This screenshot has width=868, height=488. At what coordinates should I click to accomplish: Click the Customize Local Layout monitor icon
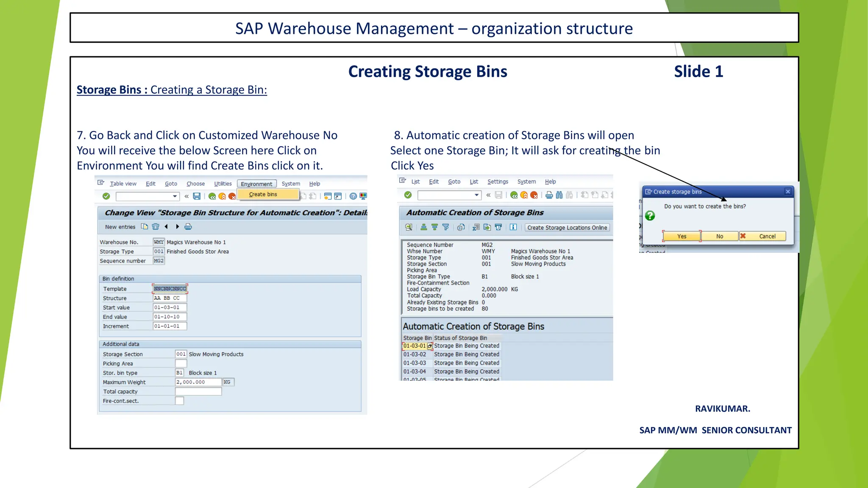(363, 196)
